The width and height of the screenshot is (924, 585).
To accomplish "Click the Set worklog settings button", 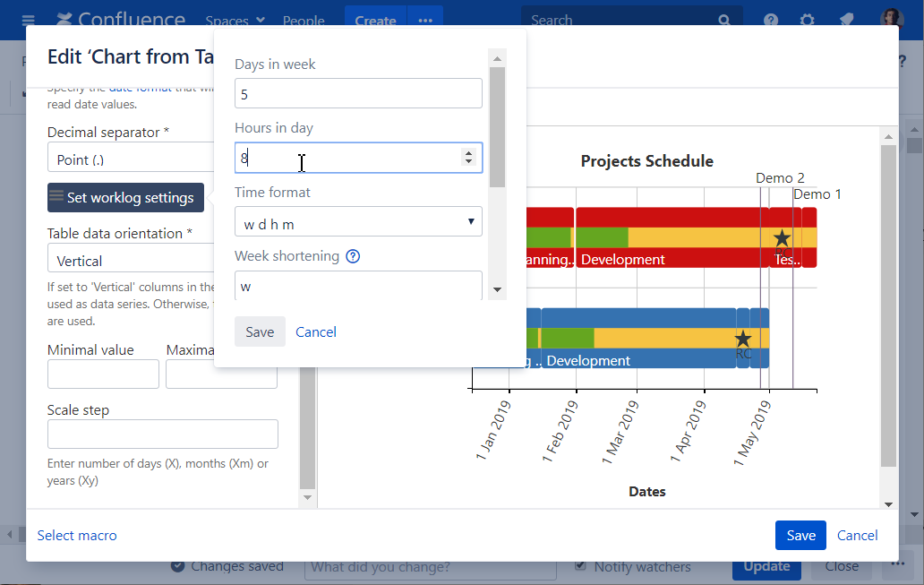I will (125, 197).
